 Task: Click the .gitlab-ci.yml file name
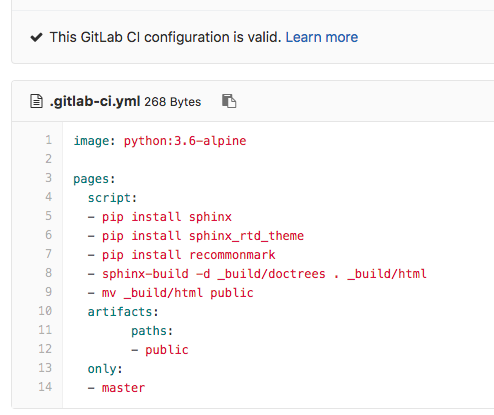click(95, 101)
